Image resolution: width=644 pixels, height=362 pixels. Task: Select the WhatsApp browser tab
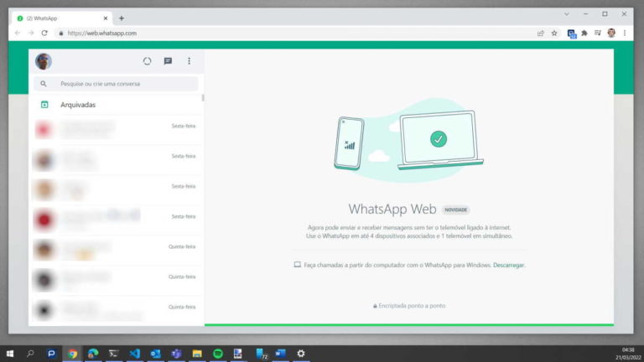click(59, 18)
